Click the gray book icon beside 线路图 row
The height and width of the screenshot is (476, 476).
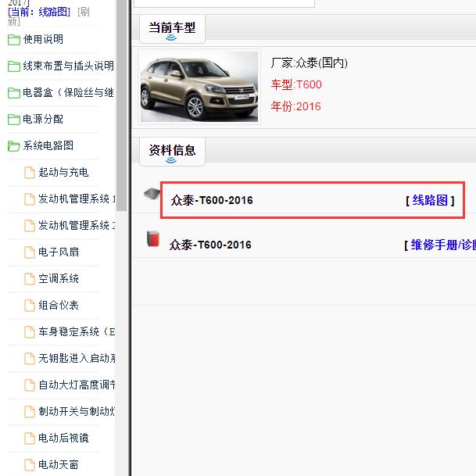pos(152,194)
